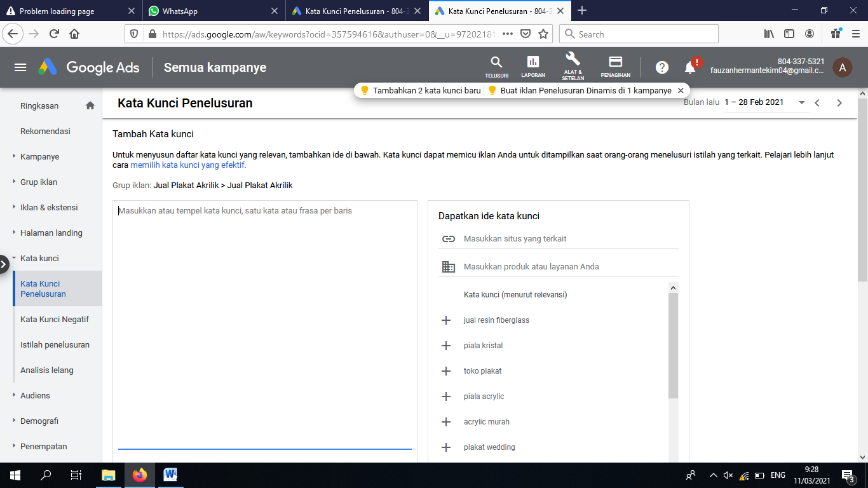868x488 pixels.
Task: Open Ringkasan overview page
Action: (39, 105)
